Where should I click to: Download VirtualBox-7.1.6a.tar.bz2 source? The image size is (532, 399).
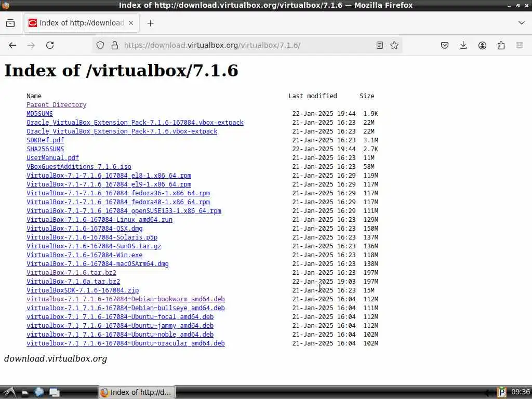pyautogui.click(x=73, y=281)
